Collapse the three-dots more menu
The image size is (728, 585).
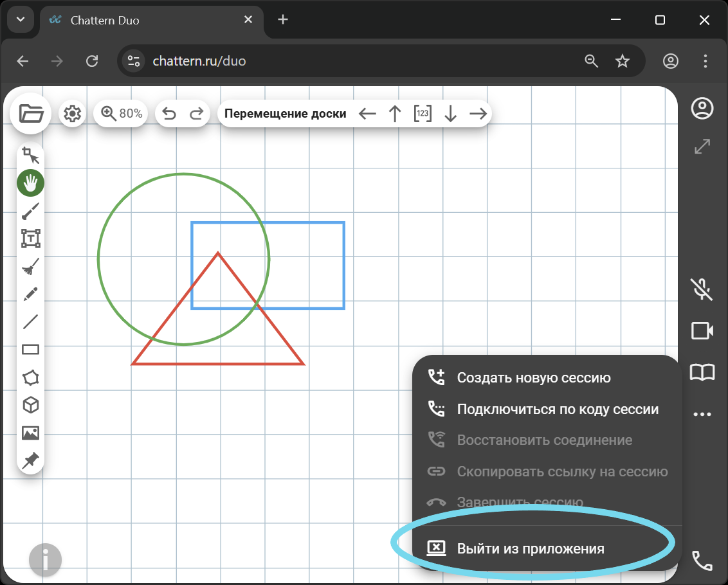click(702, 415)
